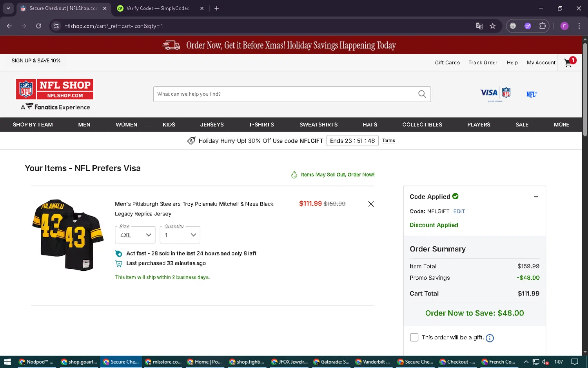Open My Account link
This screenshot has width=588, height=368.
pyautogui.click(x=541, y=62)
